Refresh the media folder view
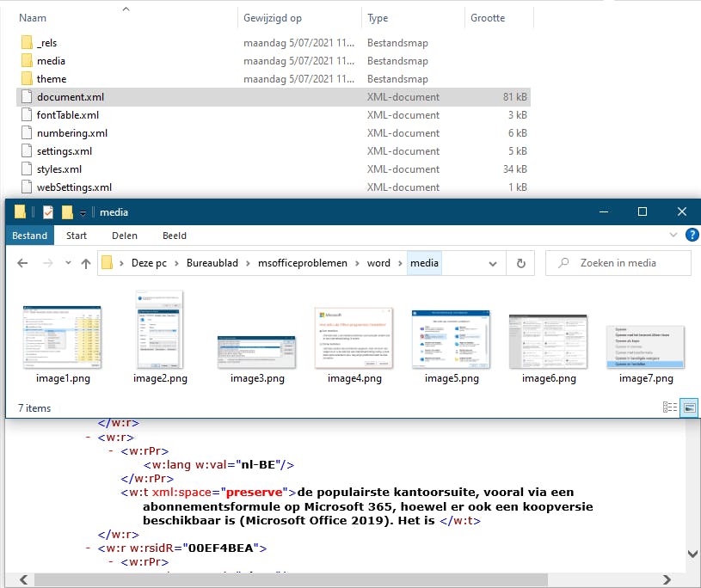 point(521,263)
